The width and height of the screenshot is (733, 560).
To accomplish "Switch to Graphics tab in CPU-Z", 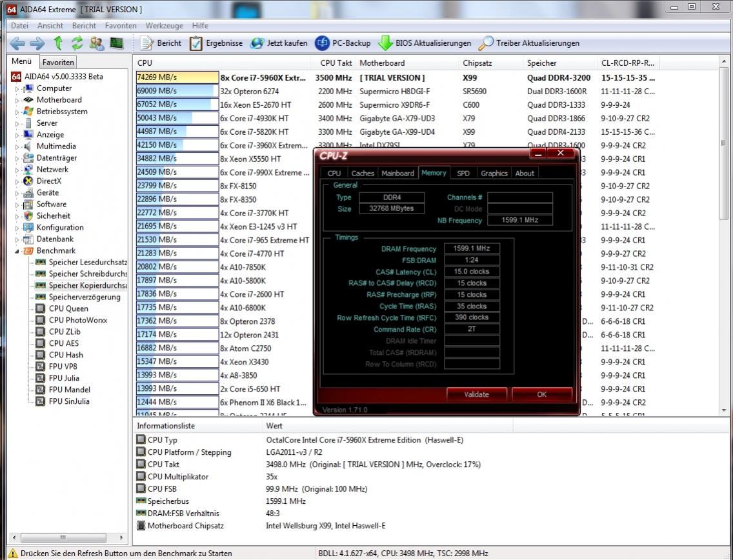I will click(494, 174).
